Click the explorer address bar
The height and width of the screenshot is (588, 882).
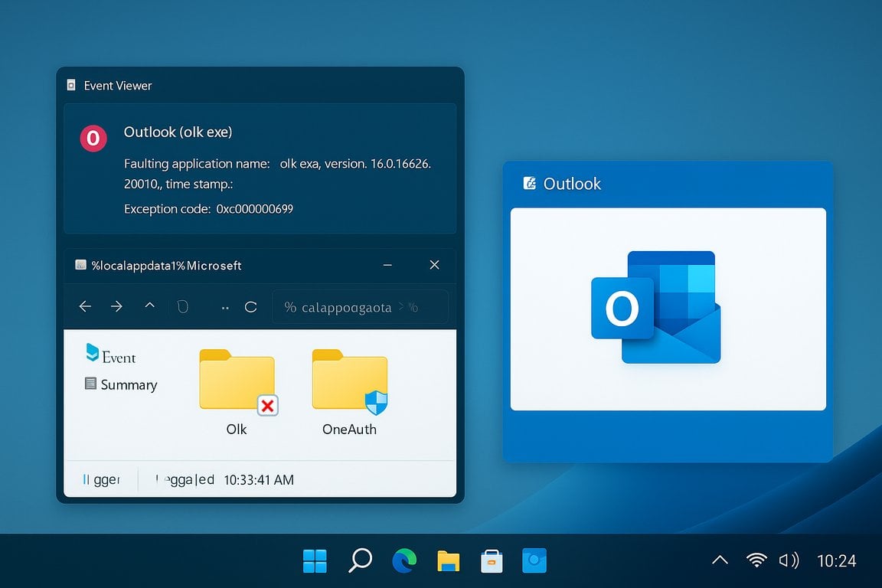(x=360, y=307)
